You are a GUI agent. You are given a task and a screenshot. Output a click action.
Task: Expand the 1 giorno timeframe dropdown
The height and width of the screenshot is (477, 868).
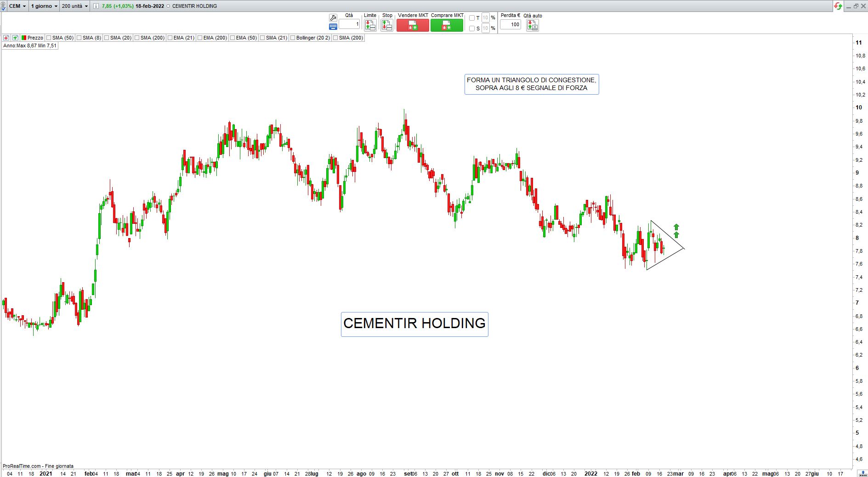pos(44,6)
